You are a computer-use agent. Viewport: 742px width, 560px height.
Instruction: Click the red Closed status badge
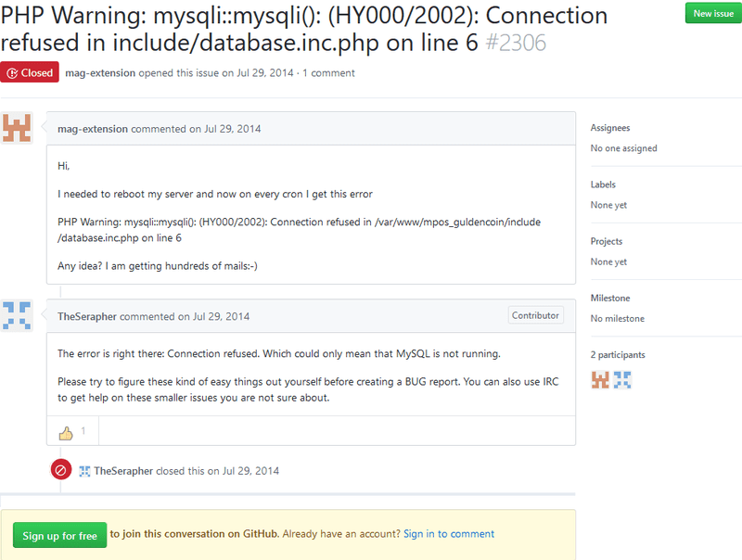click(29, 70)
